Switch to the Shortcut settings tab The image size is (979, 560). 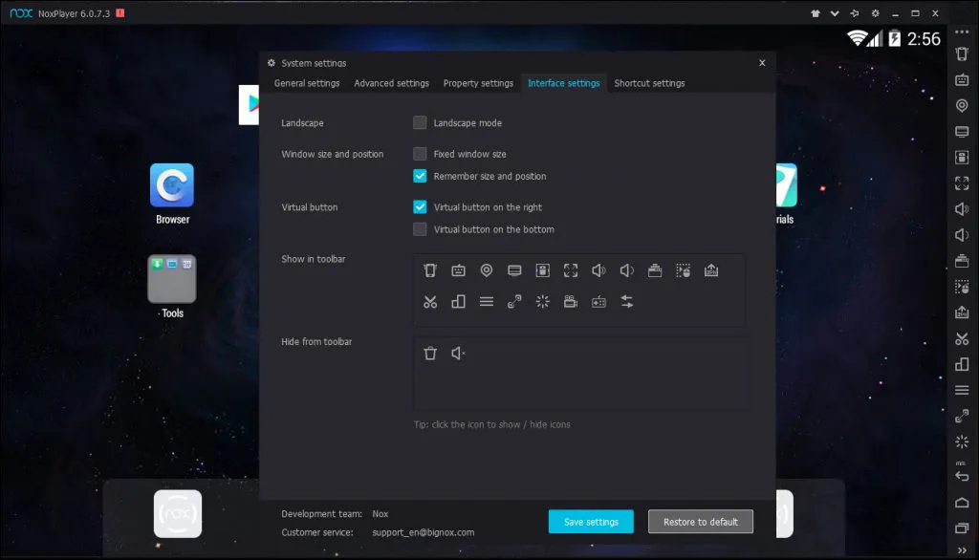(x=649, y=83)
